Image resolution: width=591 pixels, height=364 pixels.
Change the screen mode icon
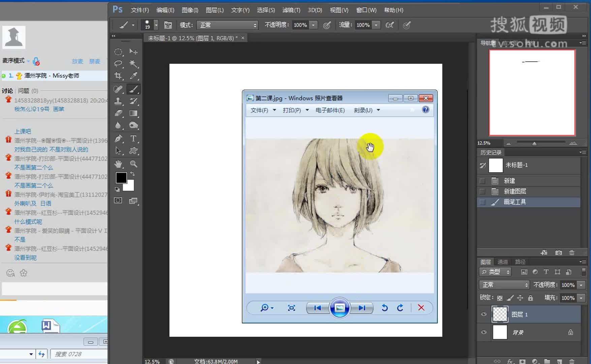point(133,201)
